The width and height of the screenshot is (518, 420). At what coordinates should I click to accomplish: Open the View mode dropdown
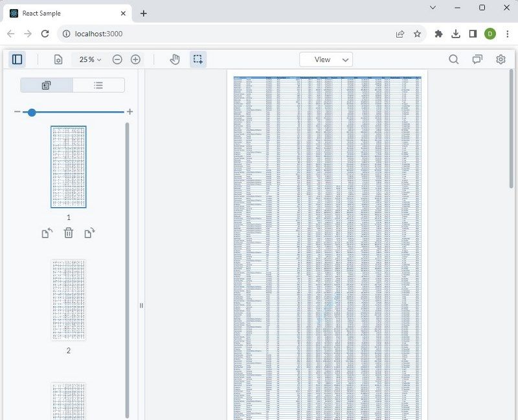pyautogui.click(x=326, y=60)
